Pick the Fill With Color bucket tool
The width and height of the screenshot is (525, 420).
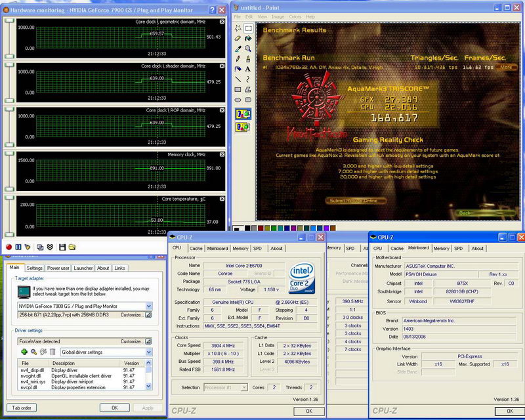click(249, 38)
